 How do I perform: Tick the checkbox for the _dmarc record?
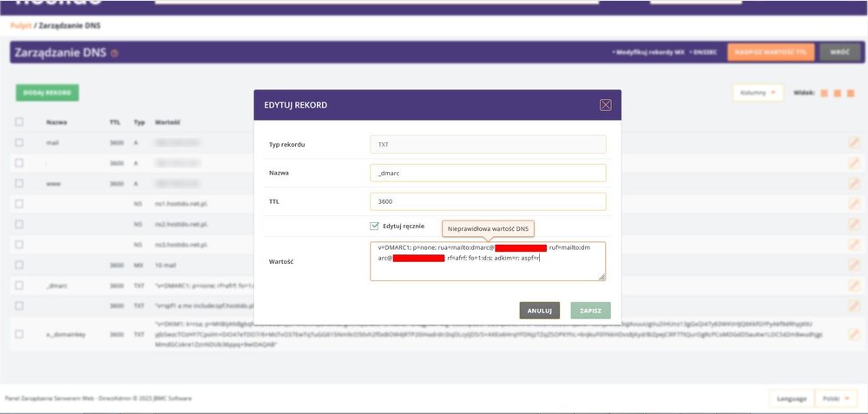[x=19, y=285]
